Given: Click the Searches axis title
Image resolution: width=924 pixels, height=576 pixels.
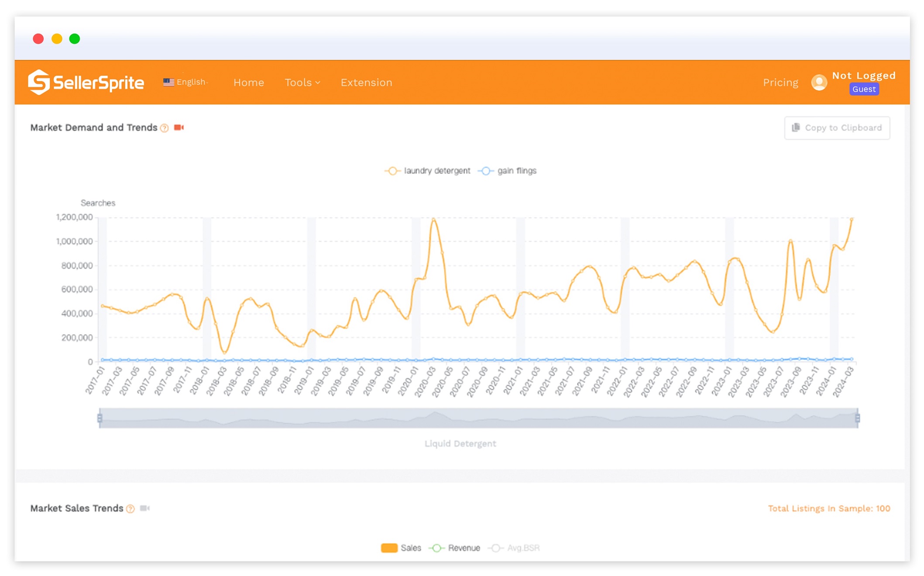Looking at the screenshot, I should [x=98, y=203].
